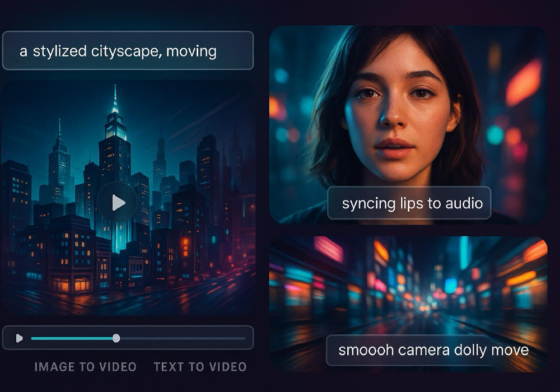
Task: Switch to the IMAGE TO VIDEO tab
Action: (x=85, y=367)
